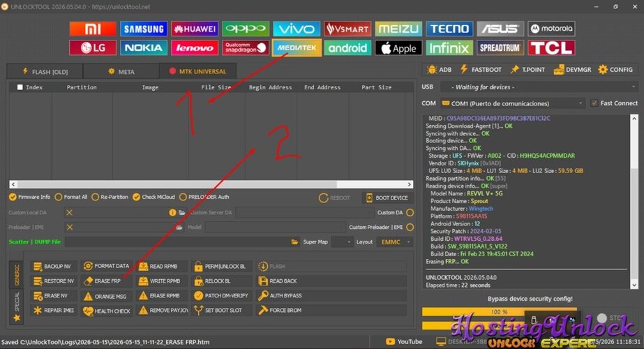Open the Nokia brand section
This screenshot has width=644, height=349.
(144, 47)
